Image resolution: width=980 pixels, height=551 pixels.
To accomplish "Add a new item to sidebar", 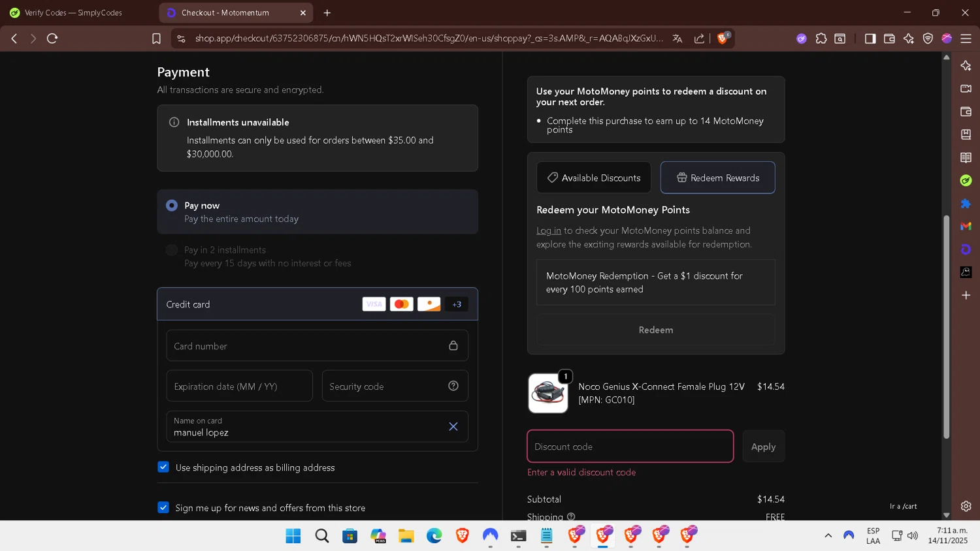I will (x=966, y=295).
